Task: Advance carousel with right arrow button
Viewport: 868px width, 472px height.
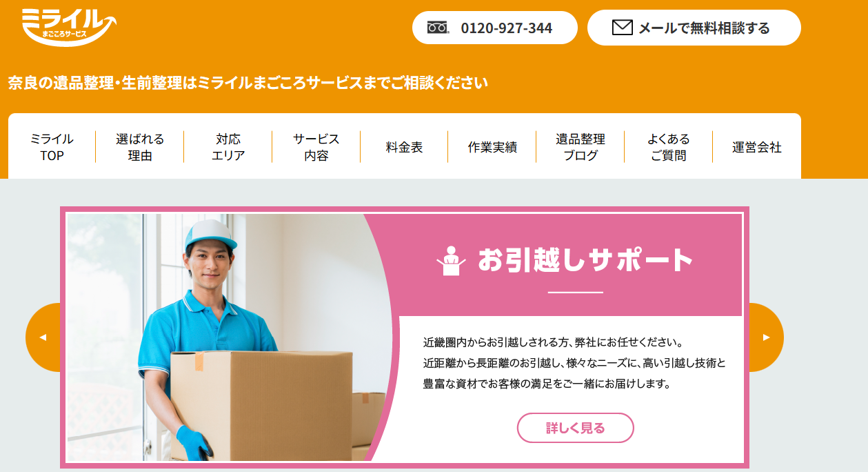Action: 766,337
